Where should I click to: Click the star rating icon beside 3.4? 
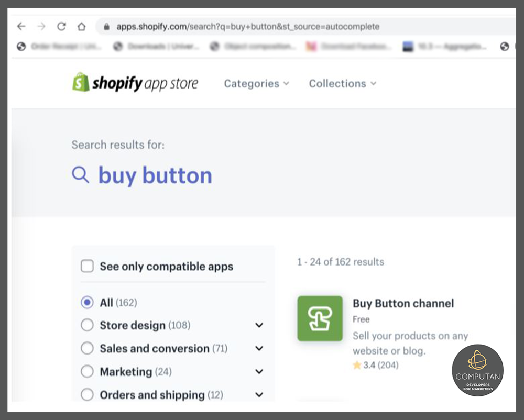tap(356, 365)
